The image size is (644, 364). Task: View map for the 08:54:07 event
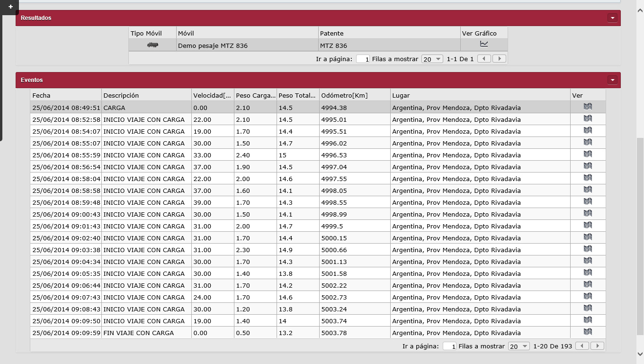pos(588,130)
